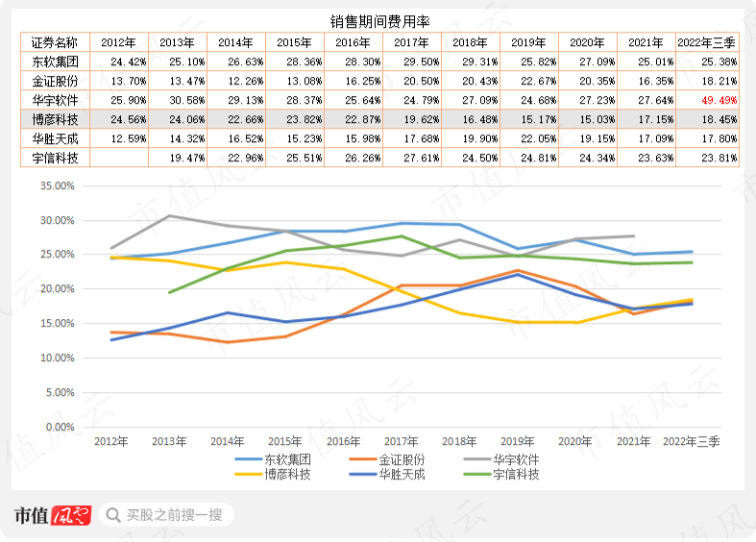Screen dimensions: 756x542
Task: Select the 证券名称 header cell
Action: (x=55, y=42)
